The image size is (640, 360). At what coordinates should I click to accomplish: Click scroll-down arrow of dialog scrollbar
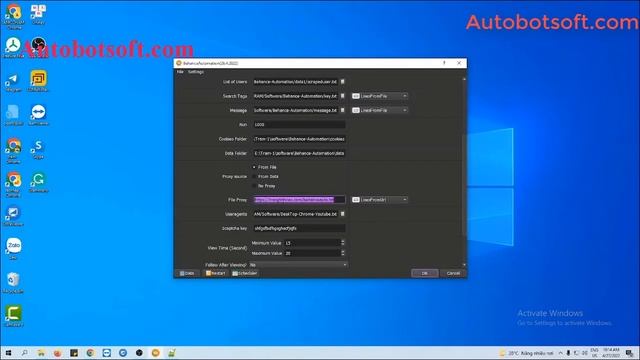coord(464,265)
